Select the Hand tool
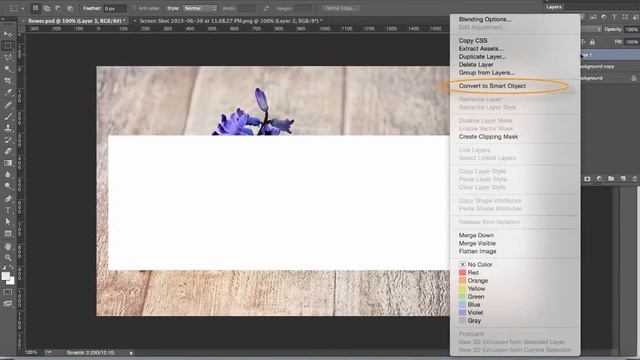 [x=8, y=246]
